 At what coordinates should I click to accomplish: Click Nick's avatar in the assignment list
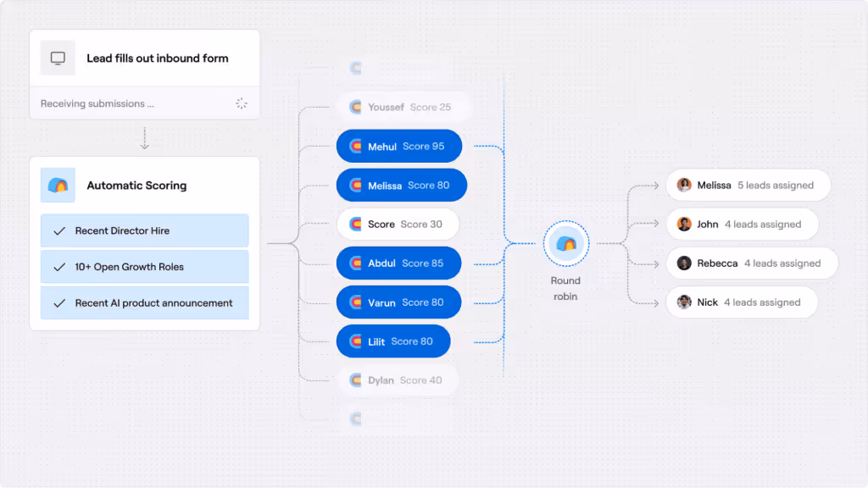click(683, 302)
